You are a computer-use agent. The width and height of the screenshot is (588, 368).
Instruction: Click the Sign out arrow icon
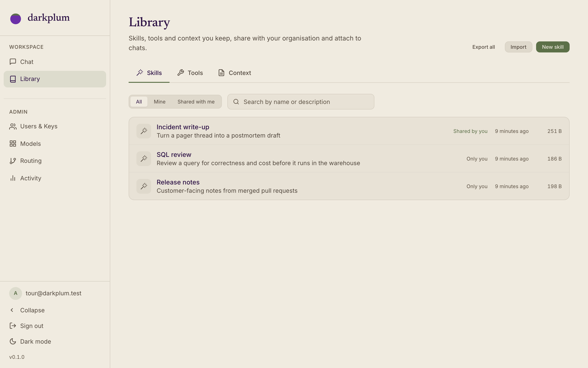tap(13, 326)
